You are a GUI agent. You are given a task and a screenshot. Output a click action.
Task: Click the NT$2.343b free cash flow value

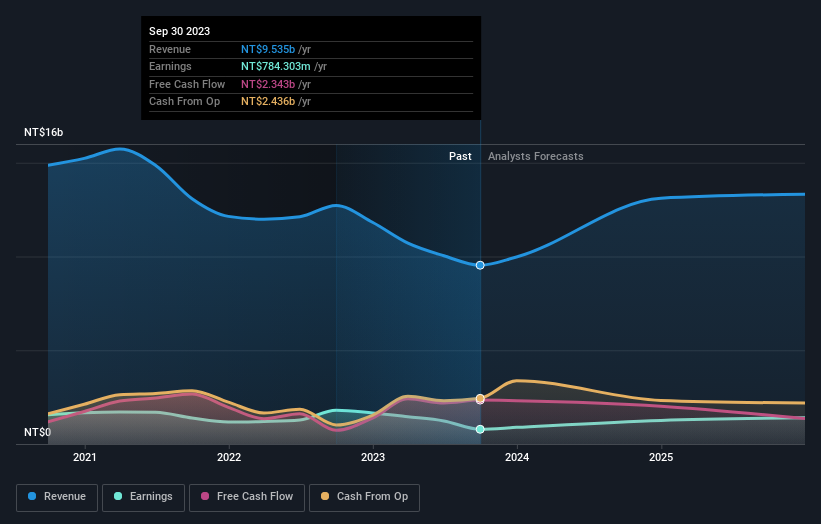pos(268,84)
